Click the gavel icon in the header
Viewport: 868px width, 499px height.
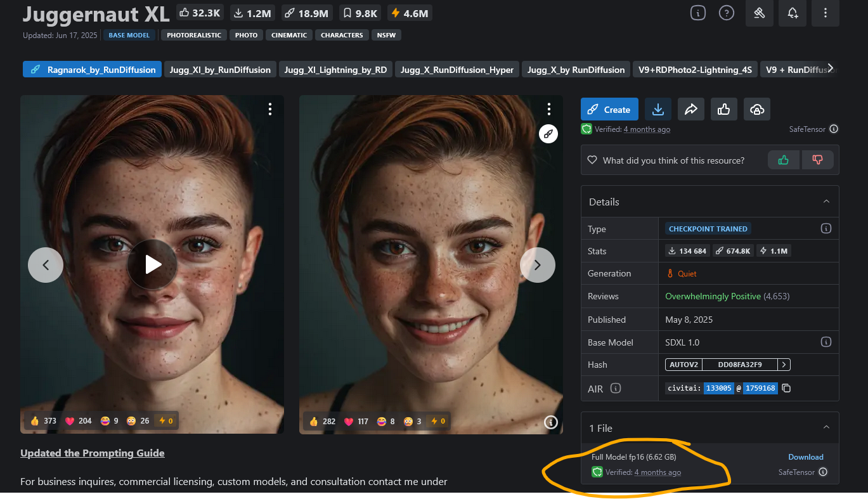tap(759, 13)
